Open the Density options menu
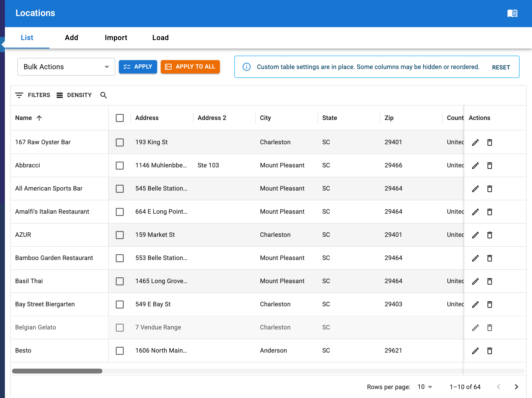The image size is (532, 398). pos(74,95)
